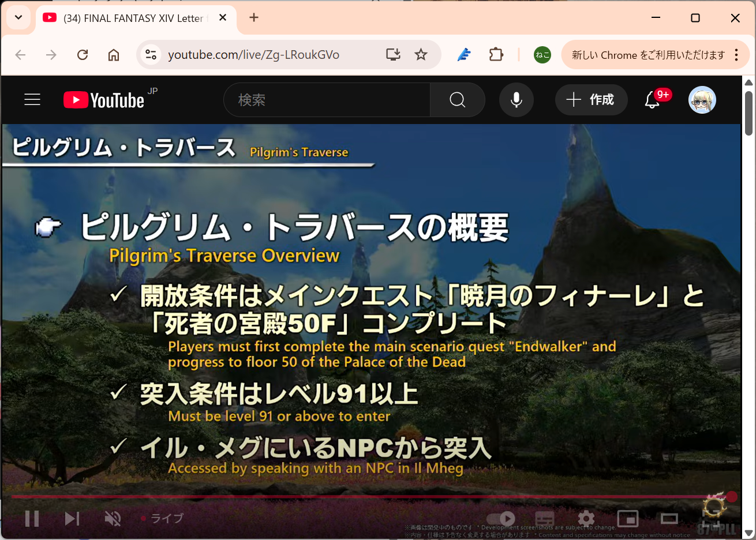Select the youtube.com/live address bar URL
This screenshot has height=540, width=756.
pyautogui.click(x=253, y=55)
